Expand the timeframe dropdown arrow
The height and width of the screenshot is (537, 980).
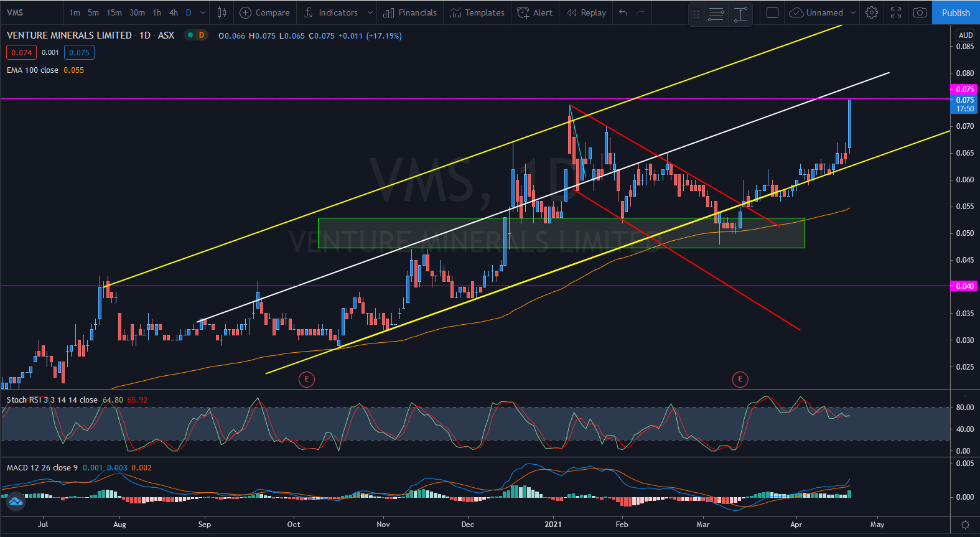pyautogui.click(x=203, y=12)
